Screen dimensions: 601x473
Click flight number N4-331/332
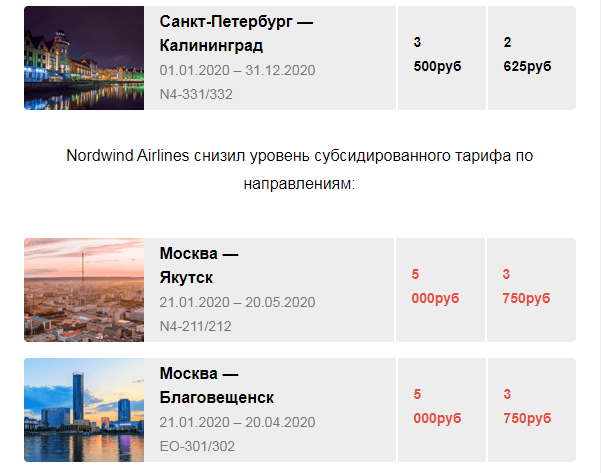click(196, 94)
